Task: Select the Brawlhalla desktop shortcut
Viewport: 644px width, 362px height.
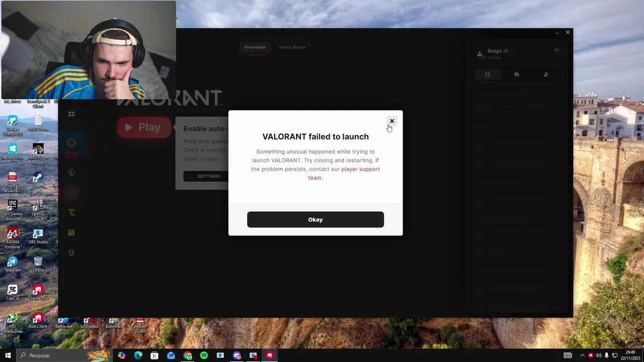Action: pos(114,323)
